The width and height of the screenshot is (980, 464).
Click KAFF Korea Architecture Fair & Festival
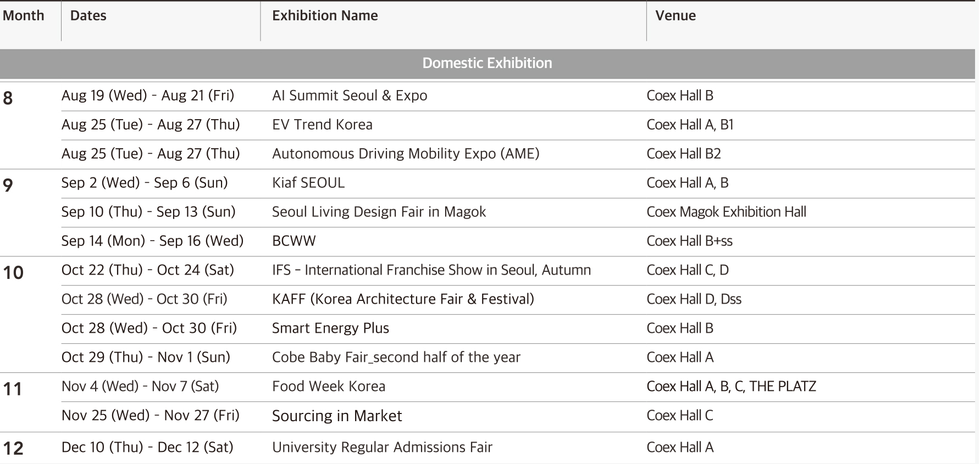pyautogui.click(x=403, y=299)
